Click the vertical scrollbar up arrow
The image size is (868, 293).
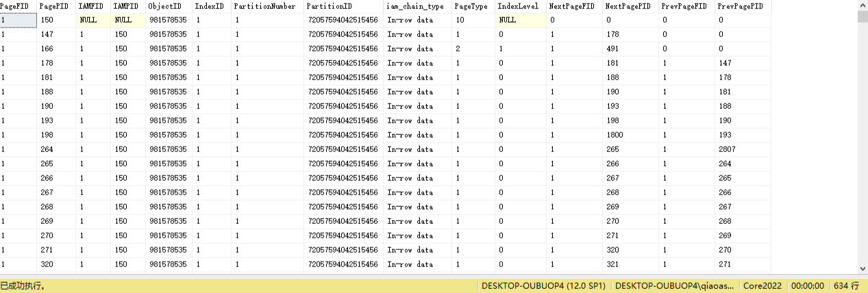pyautogui.click(x=863, y=5)
